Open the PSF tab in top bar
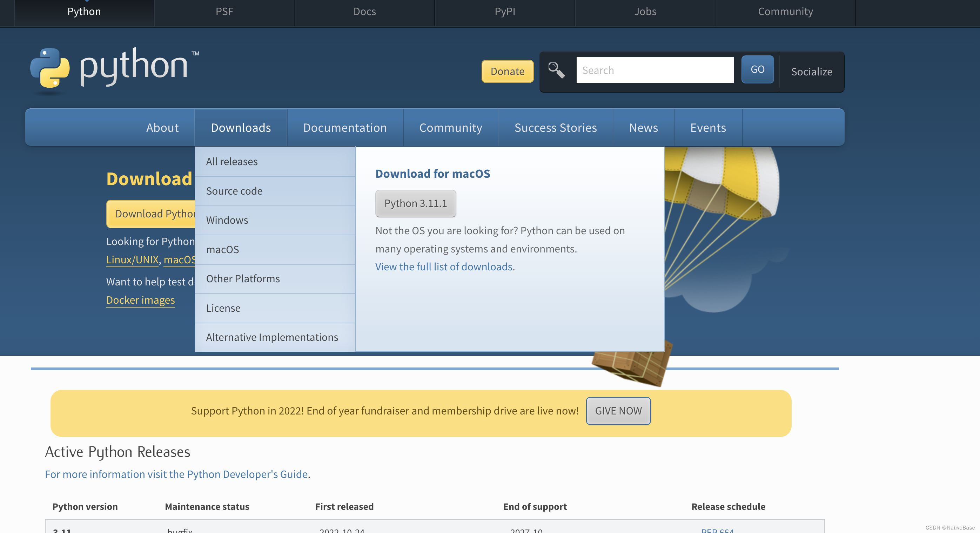 point(224,12)
